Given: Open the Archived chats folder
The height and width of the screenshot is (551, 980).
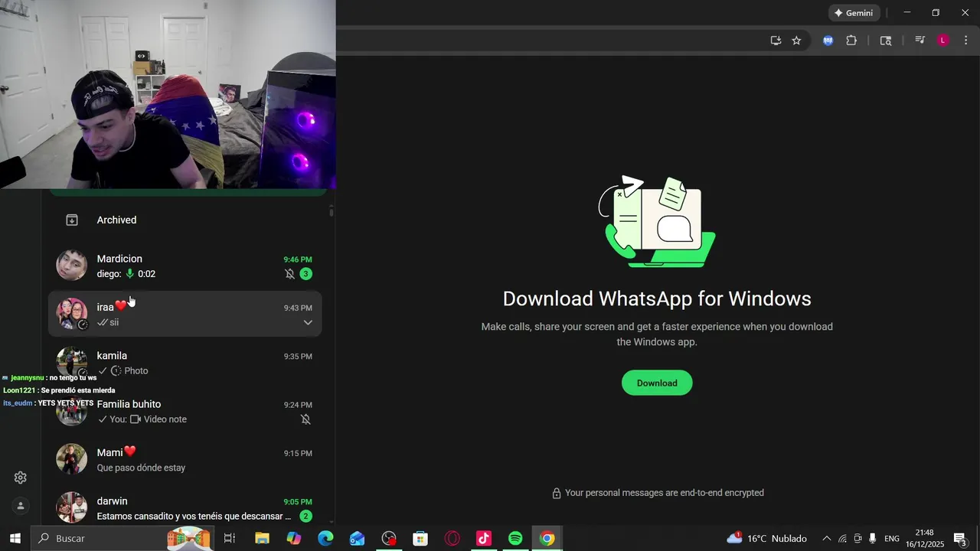Looking at the screenshot, I should point(185,220).
